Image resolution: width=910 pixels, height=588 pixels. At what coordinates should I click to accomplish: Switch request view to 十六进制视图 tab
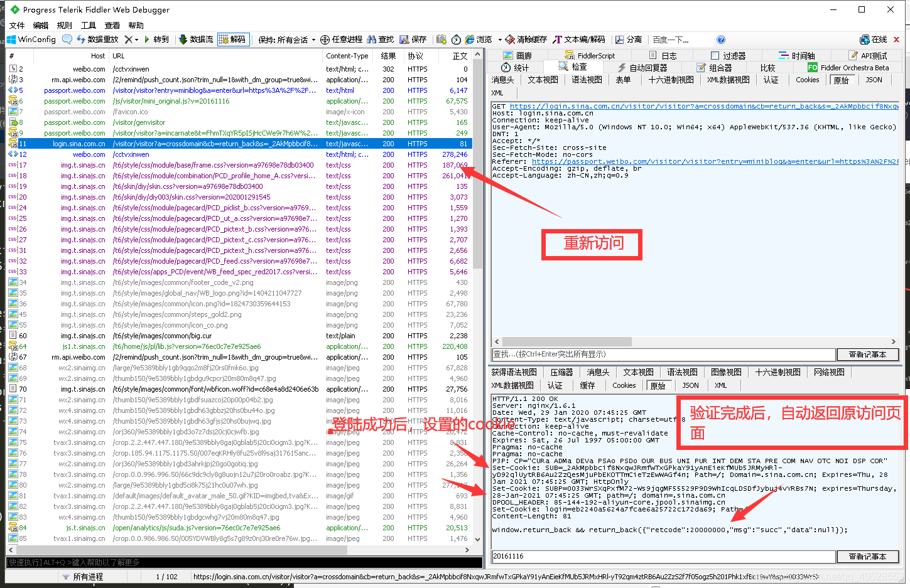[x=671, y=80]
